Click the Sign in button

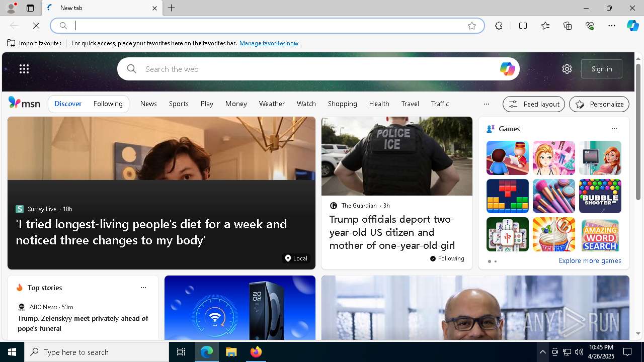[602, 69]
